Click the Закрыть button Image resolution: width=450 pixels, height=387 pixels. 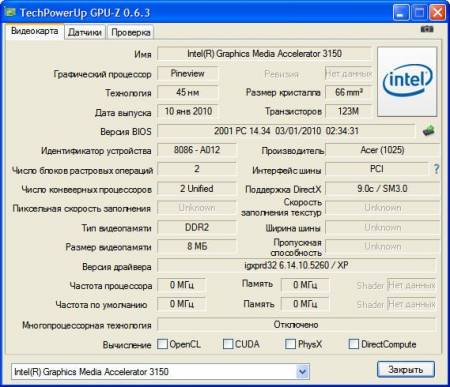(x=406, y=369)
